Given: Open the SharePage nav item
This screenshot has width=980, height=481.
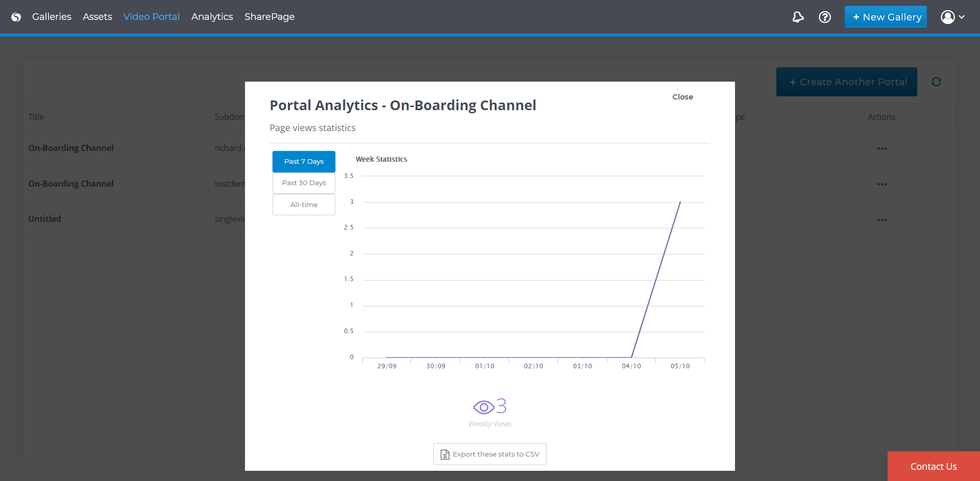Looking at the screenshot, I should click(x=269, y=17).
